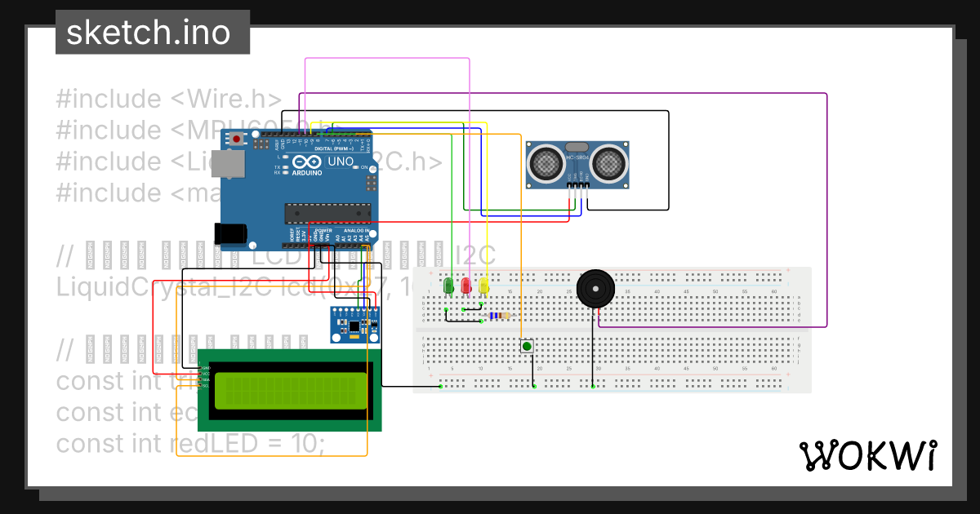Select the blue MPU6050 sensor module
Viewport: 980px width, 514px height.
tap(355, 325)
